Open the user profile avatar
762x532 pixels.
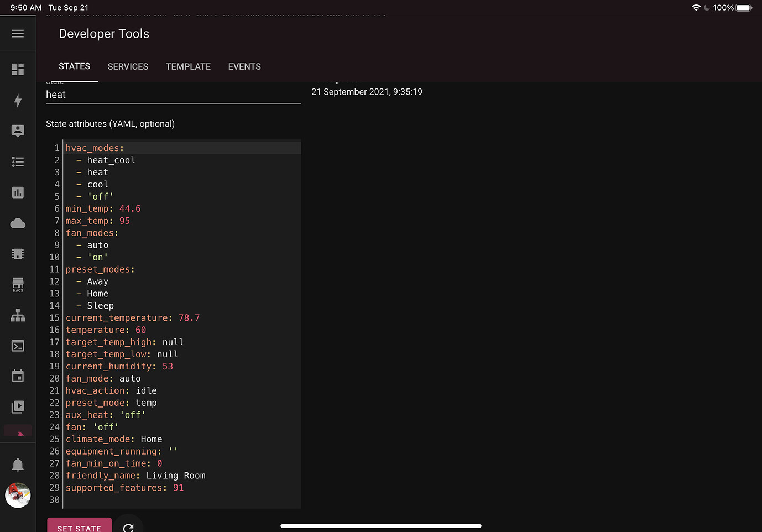[18, 496]
